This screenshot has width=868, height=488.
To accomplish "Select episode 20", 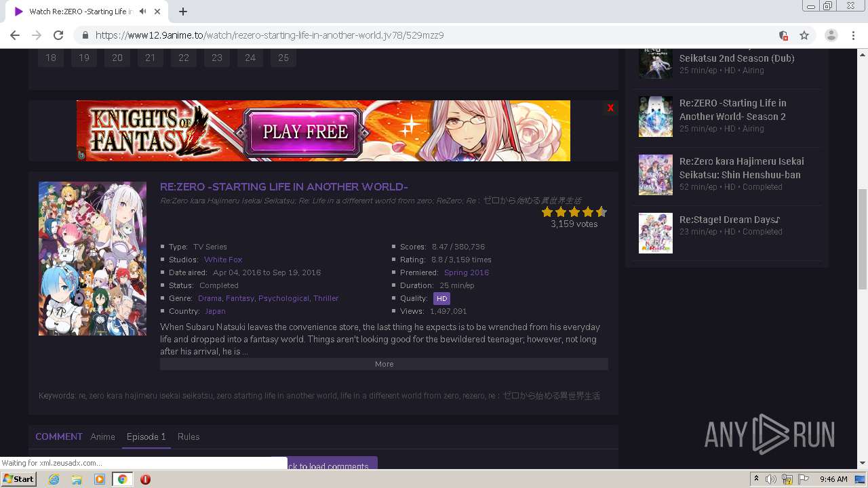I will point(117,58).
